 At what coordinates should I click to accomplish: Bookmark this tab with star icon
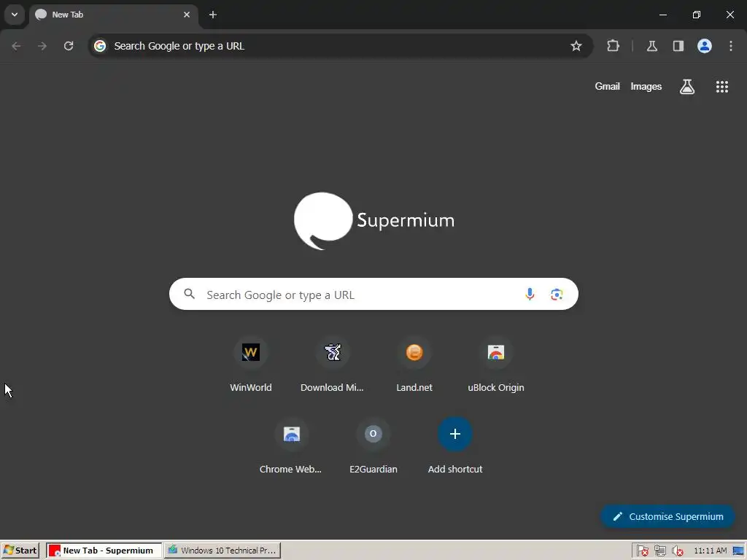(x=576, y=46)
